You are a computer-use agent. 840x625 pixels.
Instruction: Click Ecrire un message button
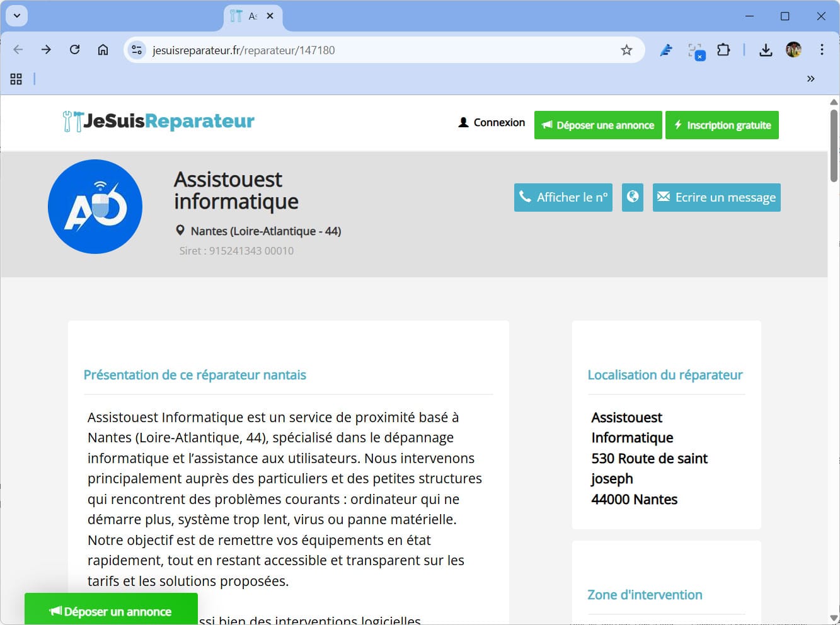[716, 197]
